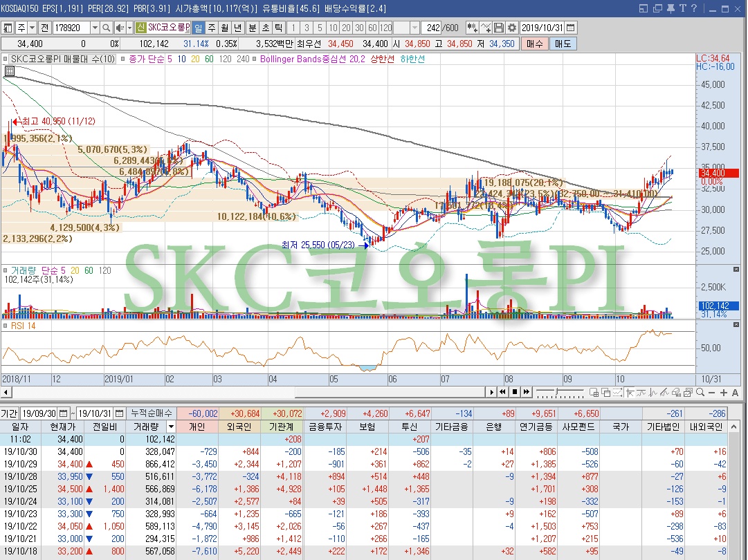
Task: Click the question mark help icon
Action: pyautogui.click(x=694, y=8)
